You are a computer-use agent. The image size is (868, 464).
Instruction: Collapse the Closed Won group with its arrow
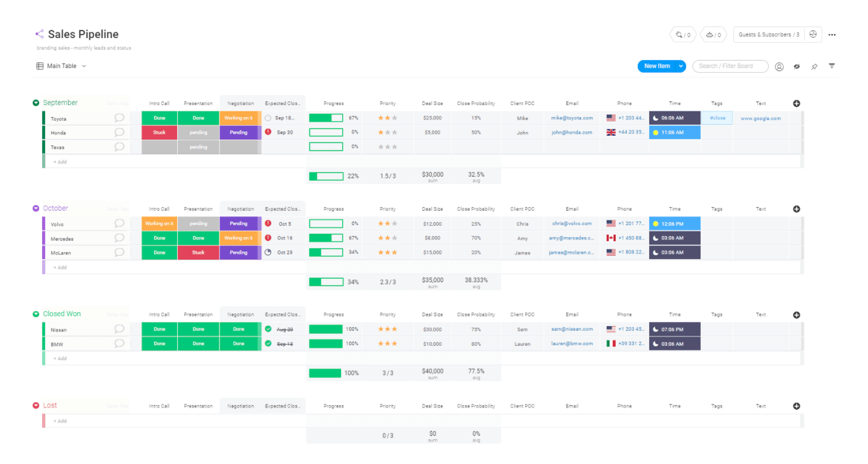click(36, 314)
